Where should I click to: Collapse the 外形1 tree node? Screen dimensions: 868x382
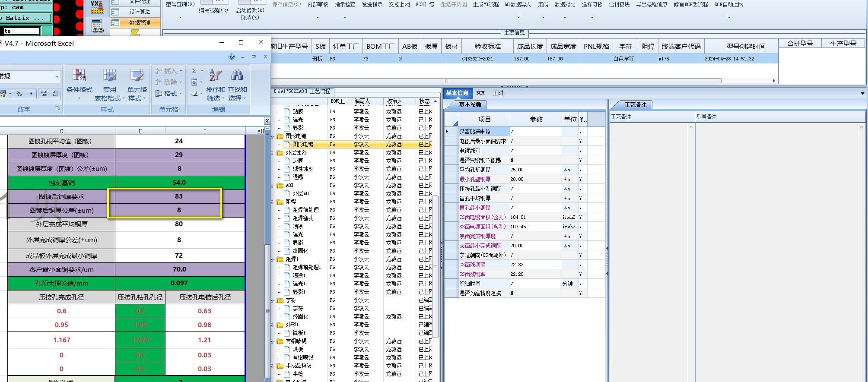(273, 325)
